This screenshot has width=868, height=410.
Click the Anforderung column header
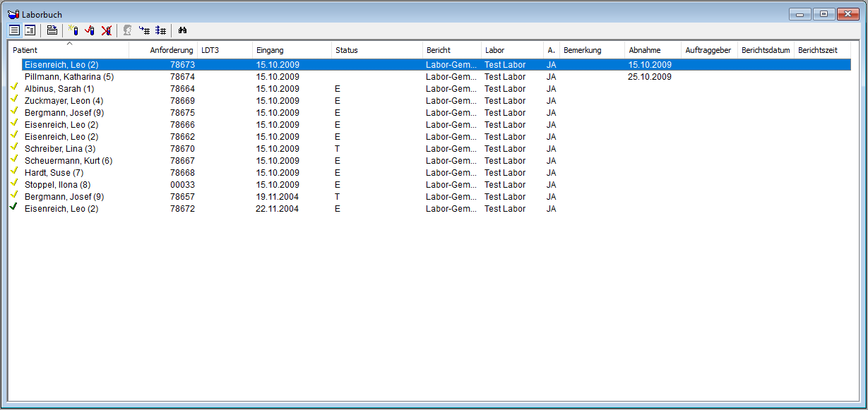pyautogui.click(x=164, y=51)
